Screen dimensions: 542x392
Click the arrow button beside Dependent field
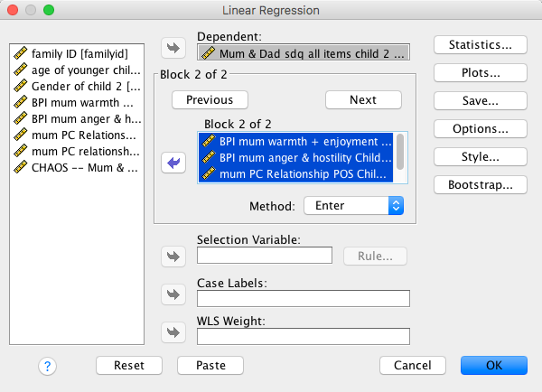[172, 47]
